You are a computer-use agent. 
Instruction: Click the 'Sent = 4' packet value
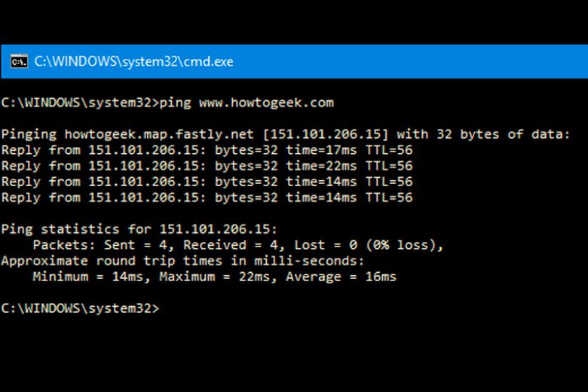(x=136, y=245)
